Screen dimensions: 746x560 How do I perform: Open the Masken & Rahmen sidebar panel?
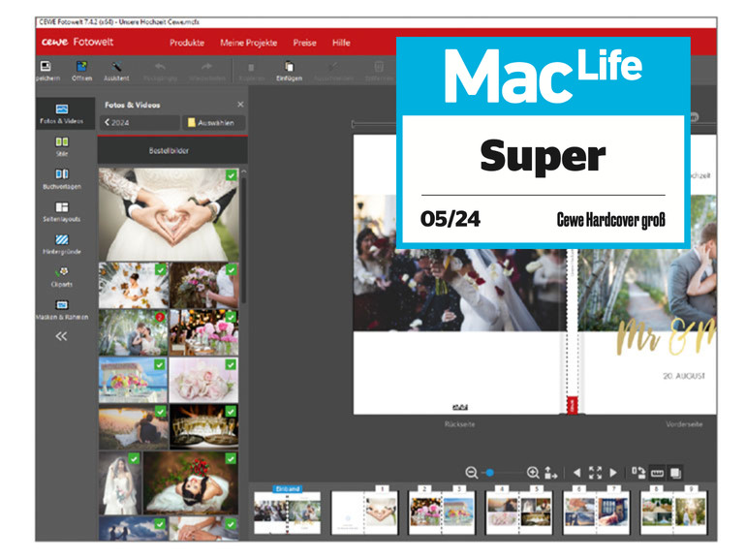pyautogui.click(x=62, y=309)
